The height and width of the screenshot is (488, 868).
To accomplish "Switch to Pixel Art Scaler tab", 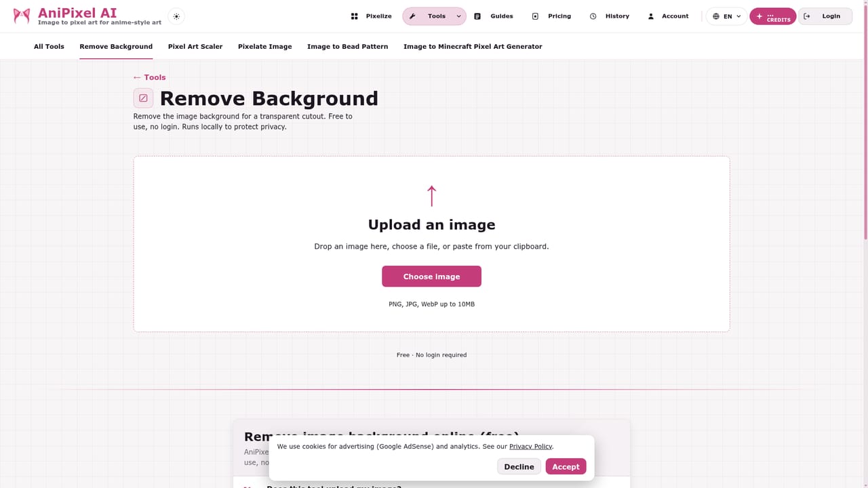I will 195,47.
